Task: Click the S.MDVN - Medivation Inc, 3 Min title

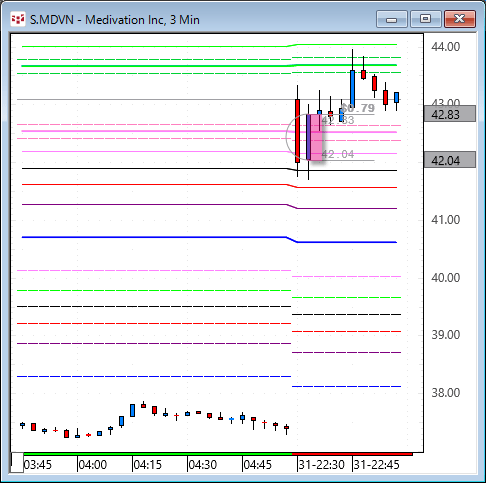Action: coord(115,20)
